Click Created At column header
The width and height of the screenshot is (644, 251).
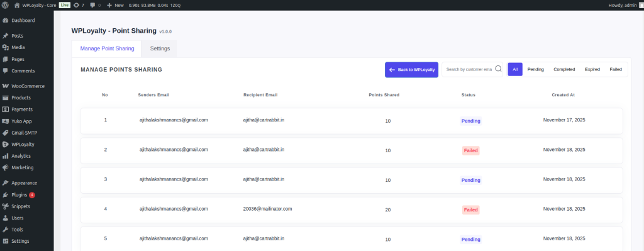pyautogui.click(x=563, y=95)
